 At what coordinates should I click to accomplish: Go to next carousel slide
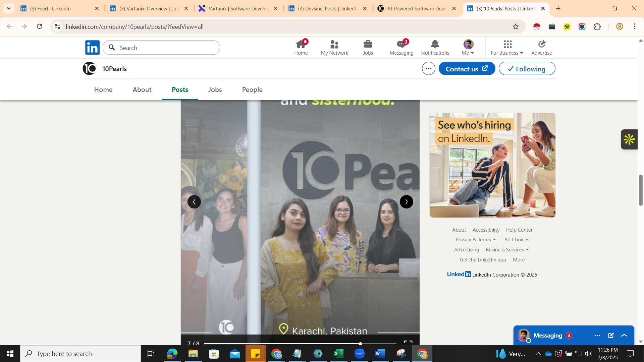[407, 202]
